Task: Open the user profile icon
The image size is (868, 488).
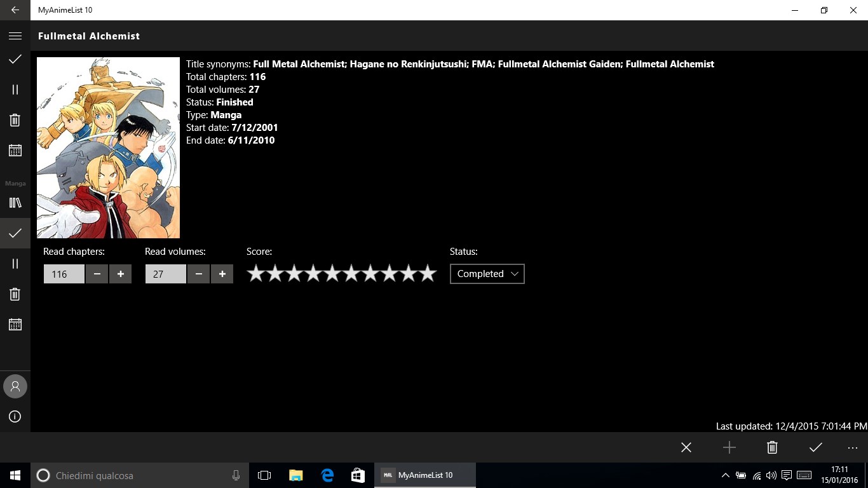Action: 15,386
